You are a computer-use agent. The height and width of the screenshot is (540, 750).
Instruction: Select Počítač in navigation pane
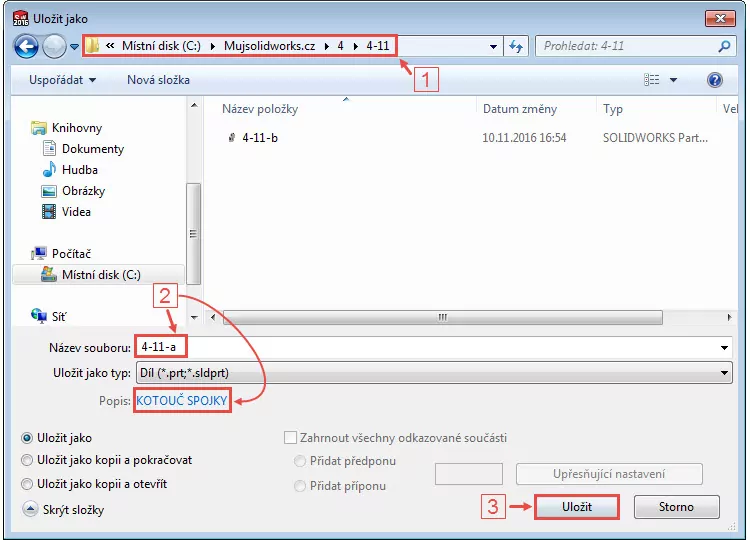point(71,253)
